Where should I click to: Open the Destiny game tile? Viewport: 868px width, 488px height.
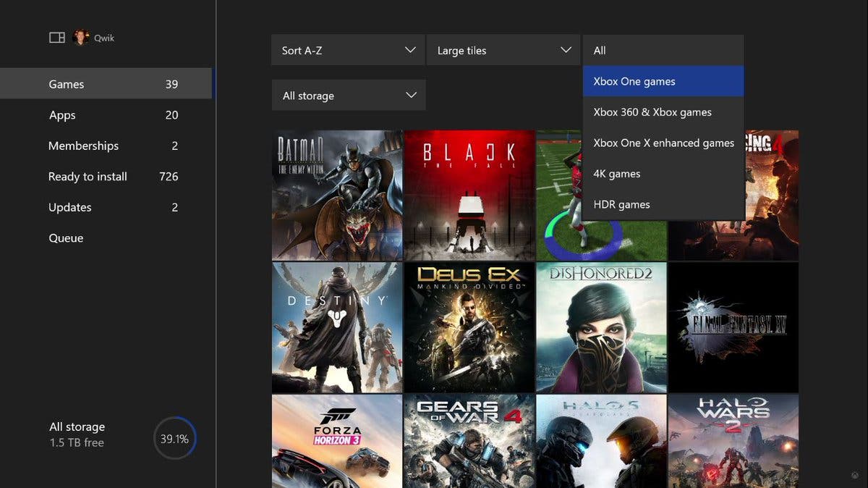click(337, 327)
